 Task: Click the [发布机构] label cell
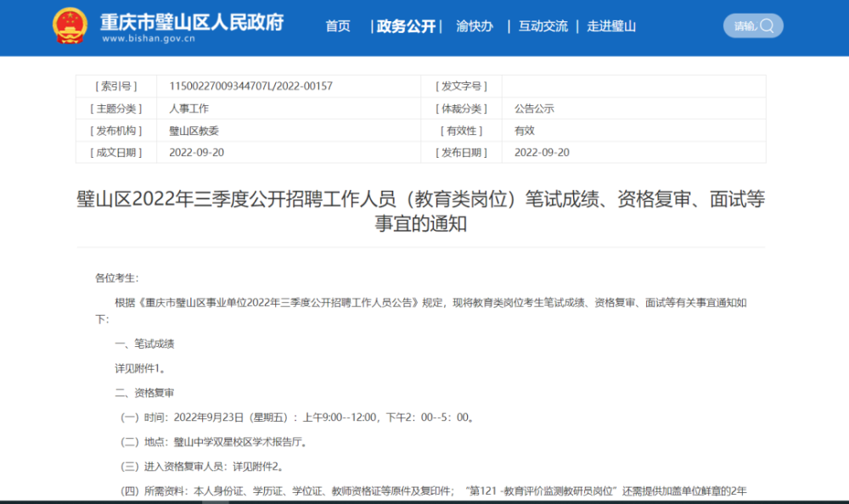click(116, 131)
